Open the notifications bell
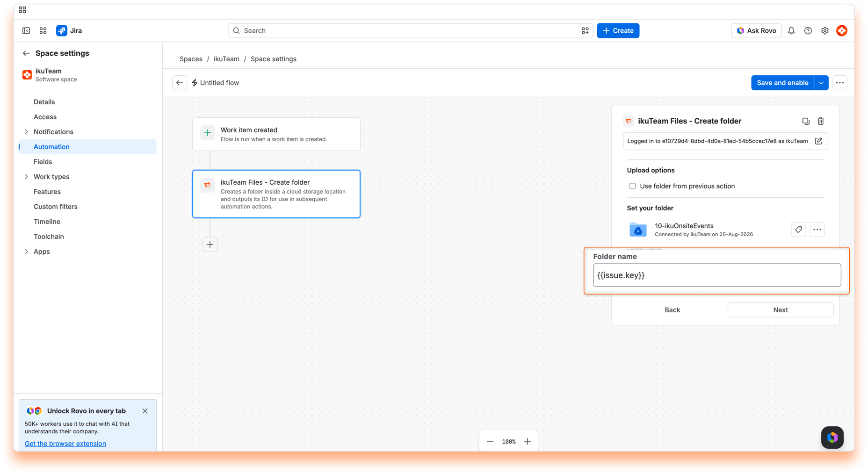Screen dimensions: 868x474 pyautogui.click(x=791, y=30)
